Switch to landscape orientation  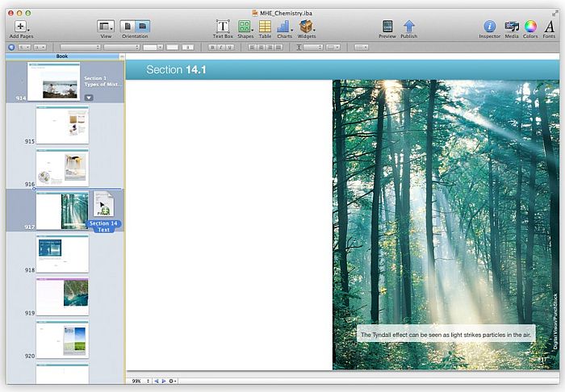pyautogui.click(x=142, y=27)
